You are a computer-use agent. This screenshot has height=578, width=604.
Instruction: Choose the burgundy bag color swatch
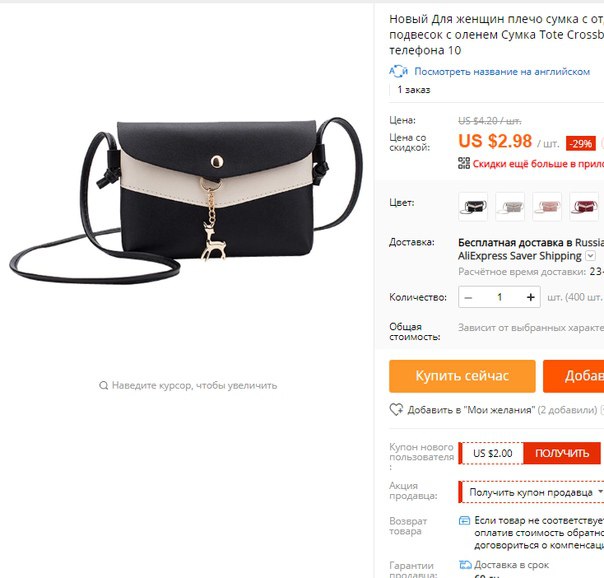(x=584, y=207)
